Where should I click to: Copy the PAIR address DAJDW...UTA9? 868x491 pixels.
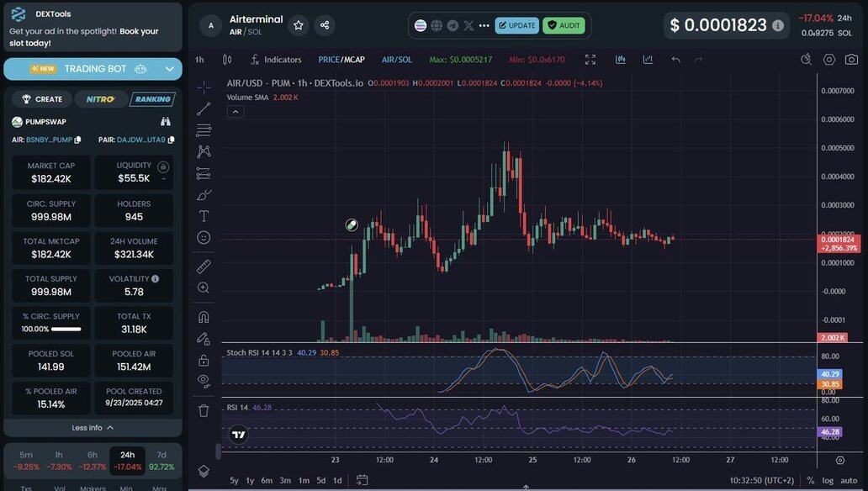[x=171, y=140]
